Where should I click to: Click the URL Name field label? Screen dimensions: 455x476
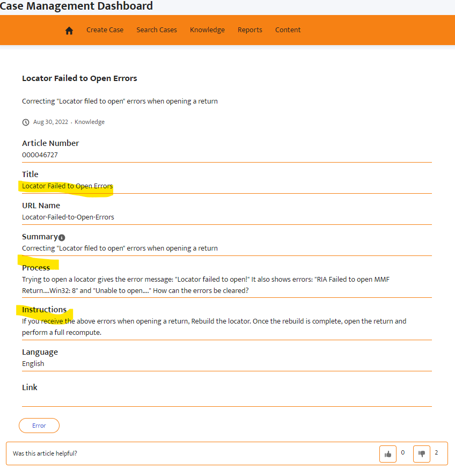click(x=41, y=206)
